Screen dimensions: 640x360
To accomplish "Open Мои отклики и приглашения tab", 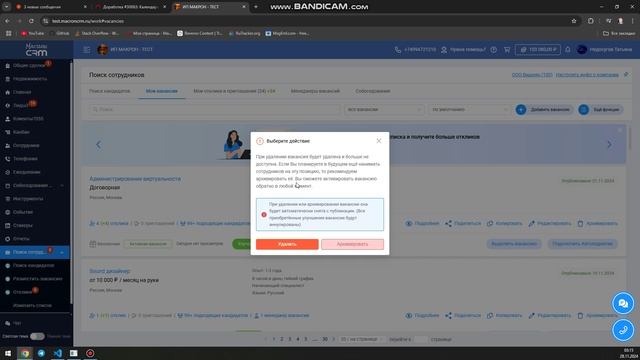I will [x=234, y=91].
